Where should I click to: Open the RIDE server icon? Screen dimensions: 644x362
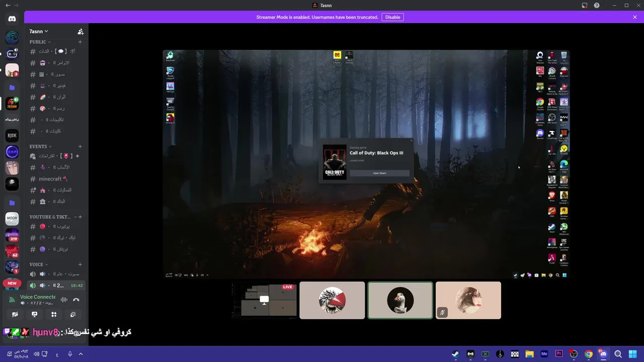[x=12, y=135]
